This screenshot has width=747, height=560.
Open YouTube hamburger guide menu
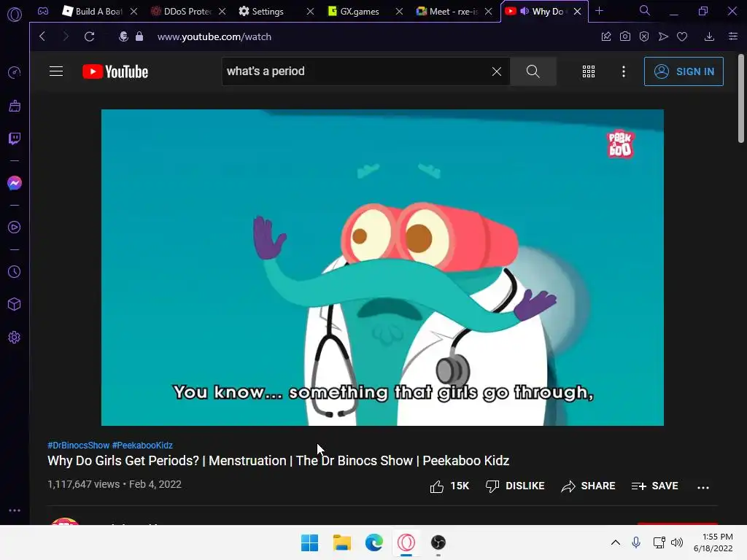click(56, 71)
